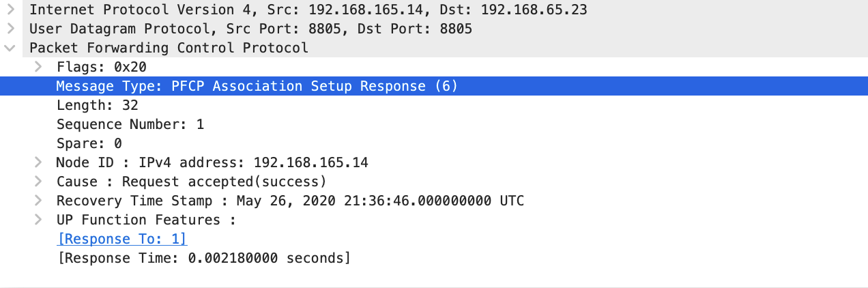The width and height of the screenshot is (868, 288).
Task: Expand the Node ID IPv4 address field
Action: (38, 162)
